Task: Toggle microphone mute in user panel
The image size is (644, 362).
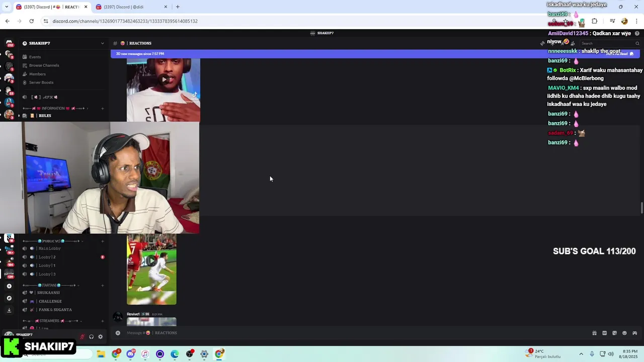Action: (82, 337)
